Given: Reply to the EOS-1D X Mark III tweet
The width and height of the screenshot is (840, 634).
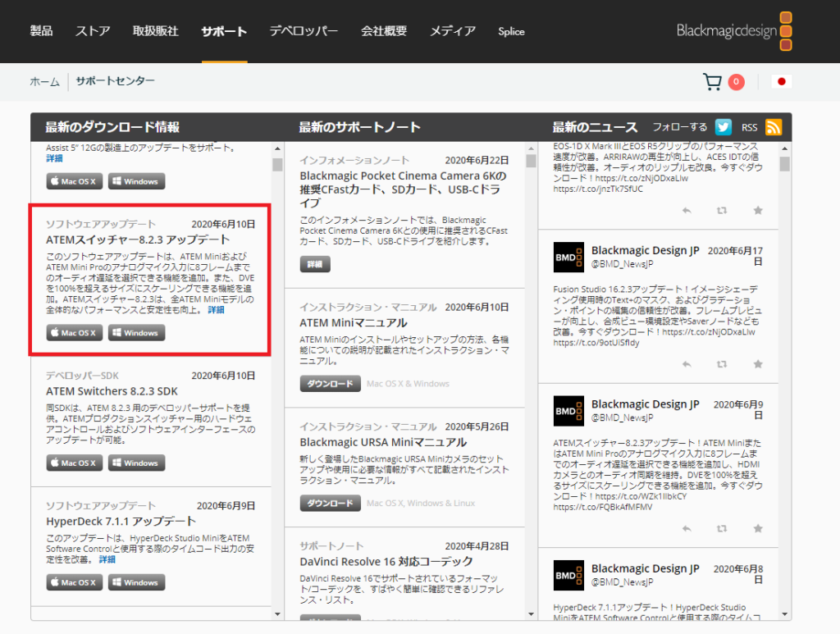Looking at the screenshot, I should tap(687, 211).
